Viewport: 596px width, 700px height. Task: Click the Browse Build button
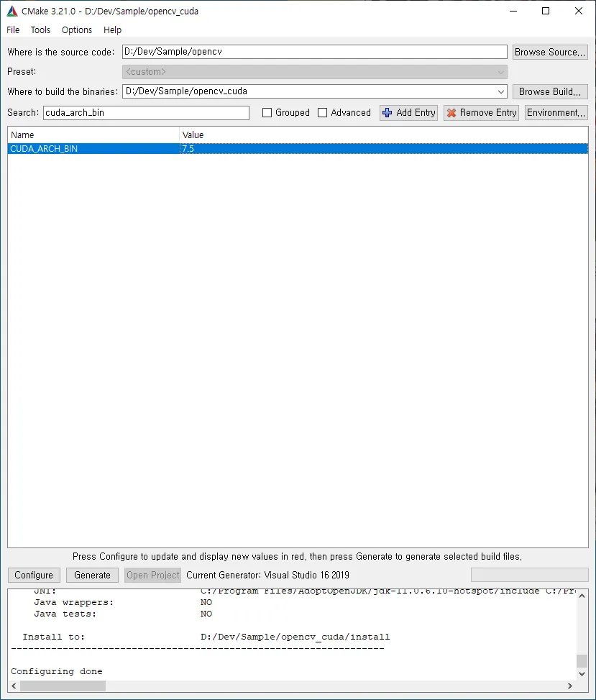point(549,91)
